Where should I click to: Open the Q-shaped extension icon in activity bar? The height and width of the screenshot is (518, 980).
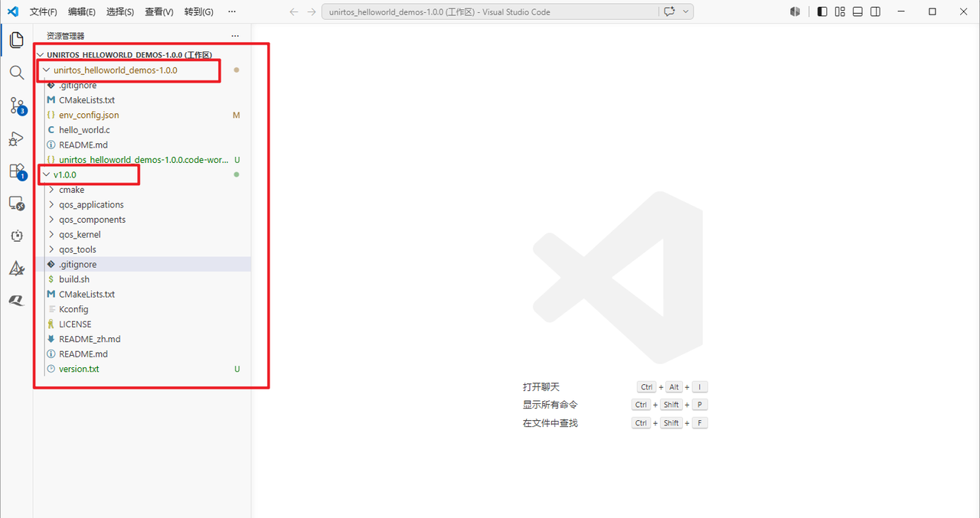[16, 301]
